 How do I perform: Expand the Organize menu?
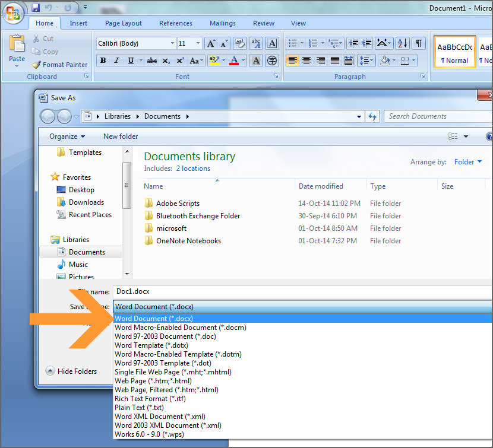(x=67, y=136)
